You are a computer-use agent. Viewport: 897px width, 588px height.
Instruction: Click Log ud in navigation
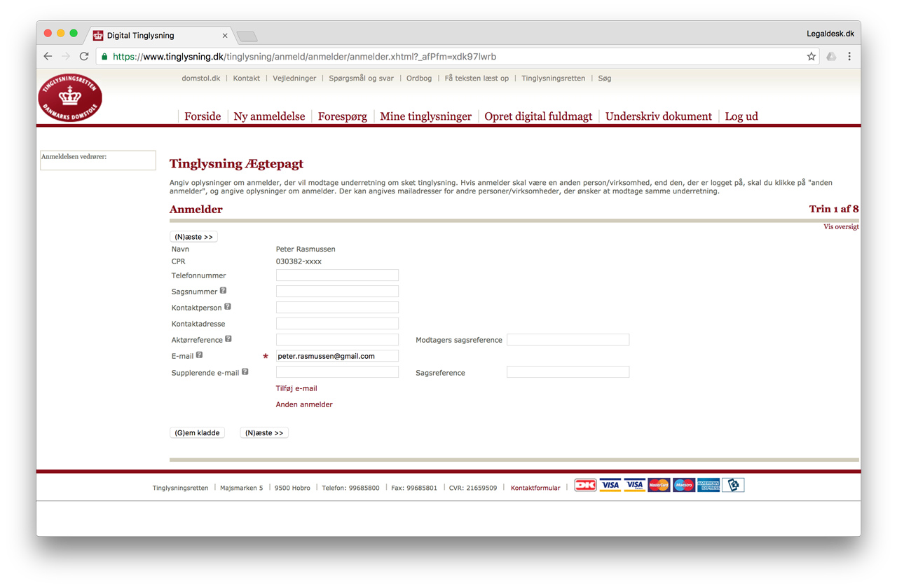click(x=741, y=116)
